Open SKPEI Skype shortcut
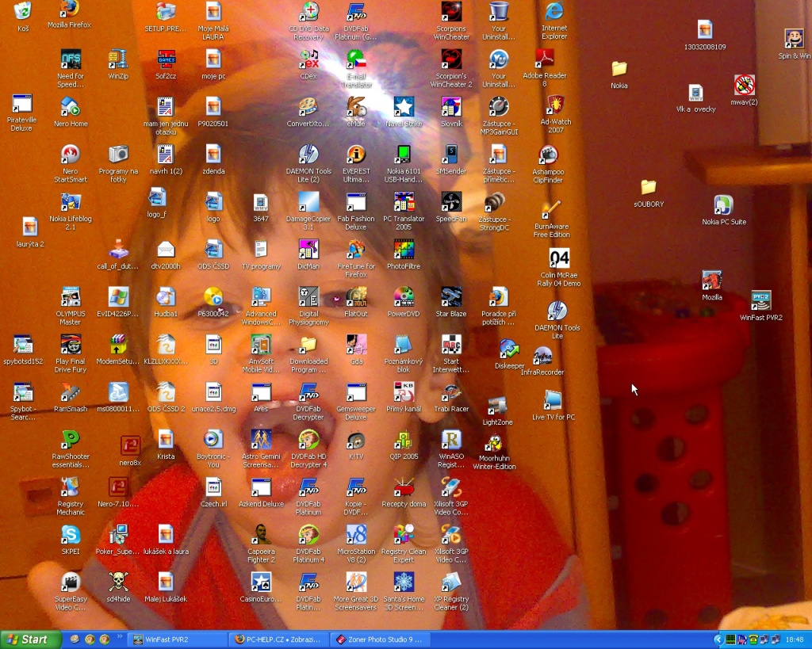The height and width of the screenshot is (649, 812). [71, 540]
